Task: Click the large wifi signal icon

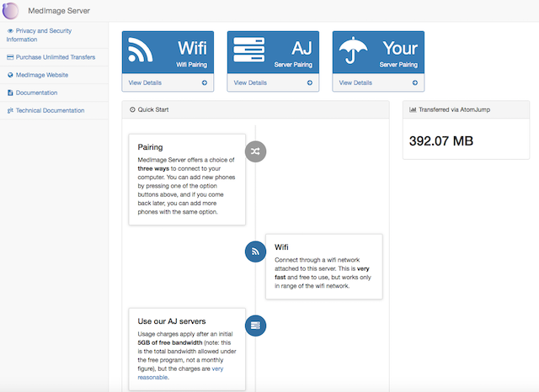Action: click(140, 50)
